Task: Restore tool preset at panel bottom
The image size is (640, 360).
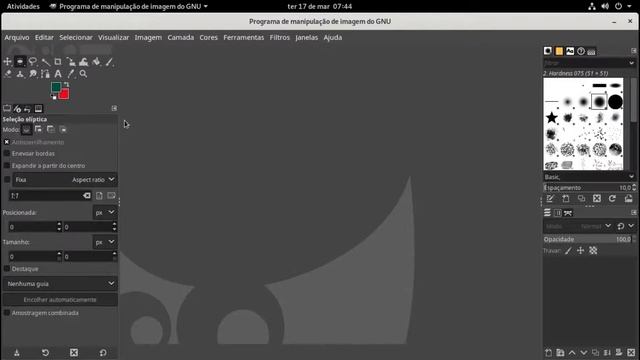Action: point(45,353)
